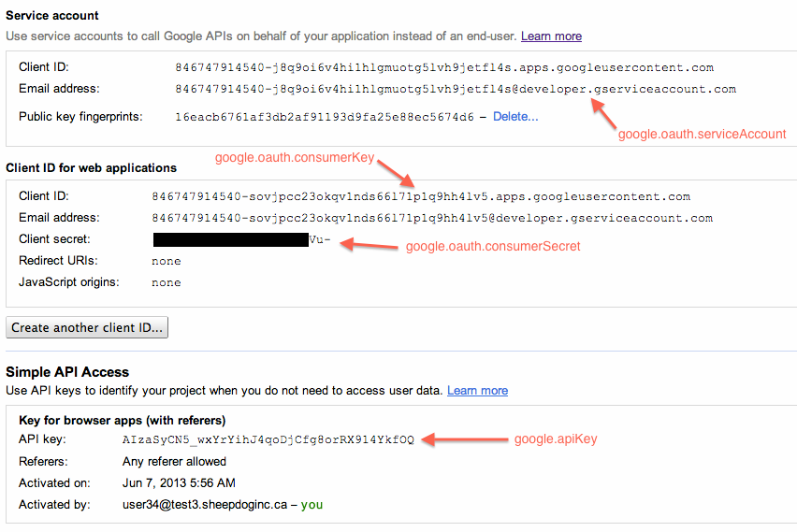Click the public key fingerprint hash text
The width and height of the screenshot is (797, 532).
[x=325, y=117]
